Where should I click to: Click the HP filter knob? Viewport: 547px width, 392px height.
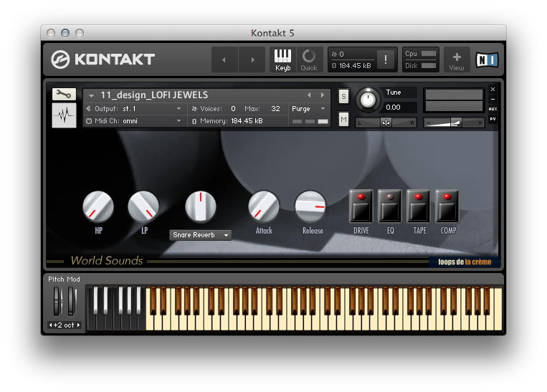(98, 206)
